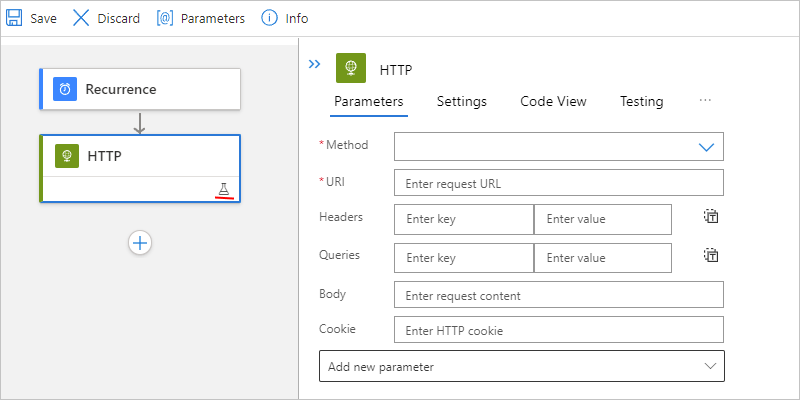The image size is (800, 400).
Task: Switch to the Code View tab
Action: [553, 101]
